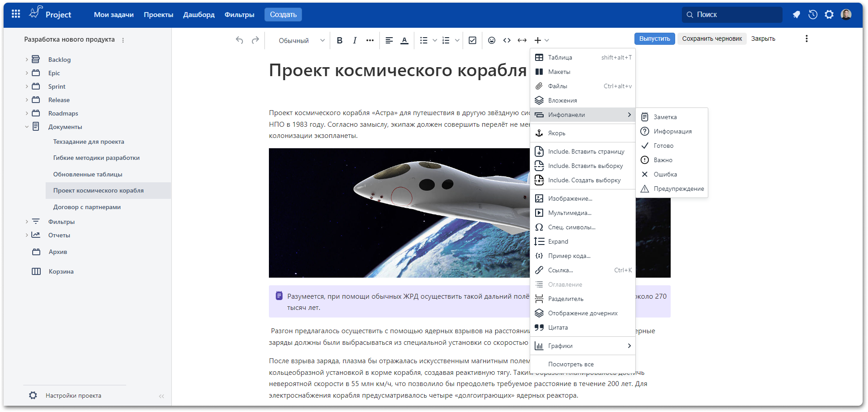Screen dimensions: 868x412
Task: Open the app switcher grid icon
Action: pyautogui.click(x=16, y=14)
